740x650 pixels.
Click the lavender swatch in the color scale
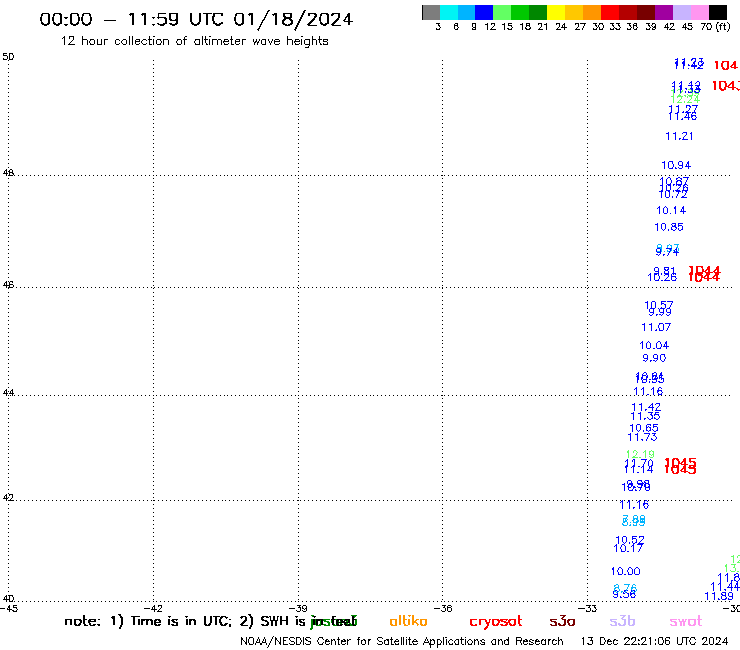click(x=681, y=12)
